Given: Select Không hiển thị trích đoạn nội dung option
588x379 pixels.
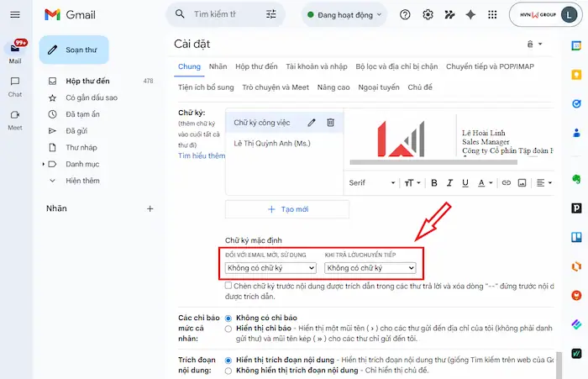Looking at the screenshot, I should tap(228, 370).
